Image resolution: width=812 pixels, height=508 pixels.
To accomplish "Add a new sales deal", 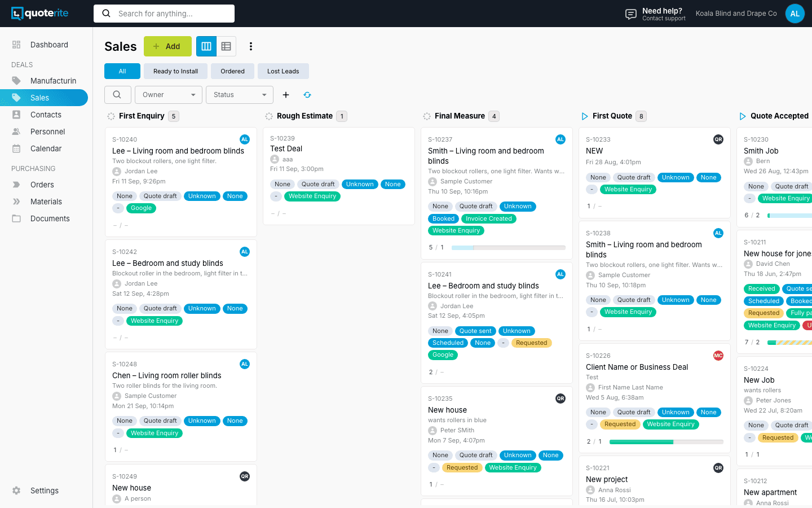I will click(x=167, y=46).
